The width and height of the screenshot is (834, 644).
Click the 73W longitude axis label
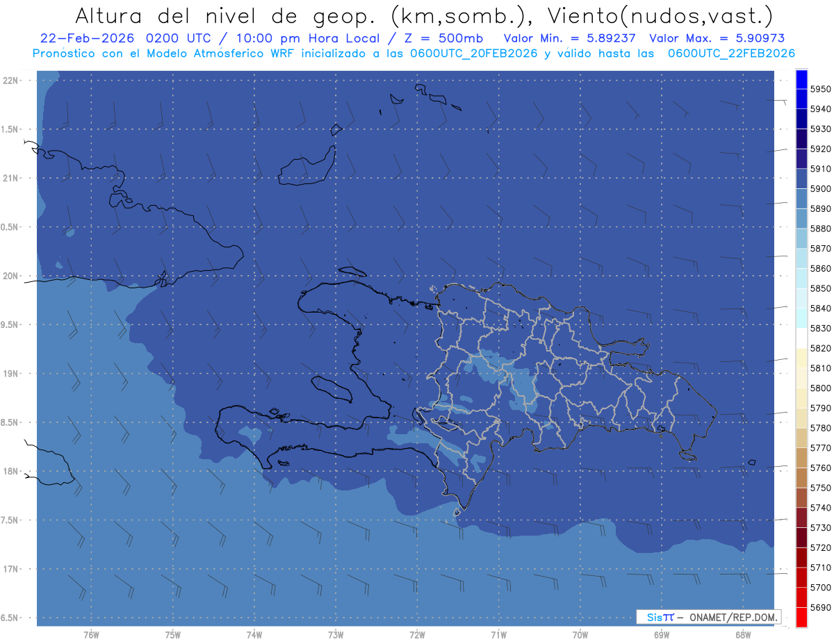pyautogui.click(x=336, y=635)
